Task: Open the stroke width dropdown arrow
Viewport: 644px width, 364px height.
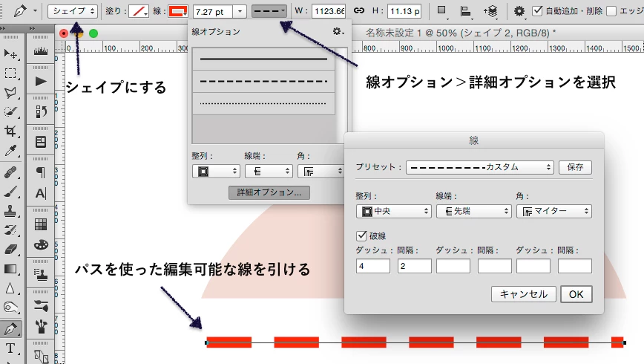Action: [x=240, y=12]
